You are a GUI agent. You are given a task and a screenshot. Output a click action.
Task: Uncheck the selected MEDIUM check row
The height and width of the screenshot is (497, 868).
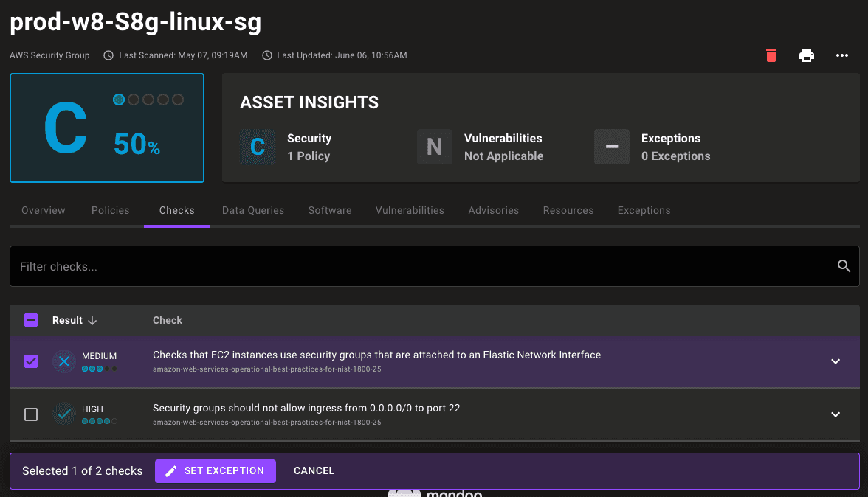[x=30, y=361]
